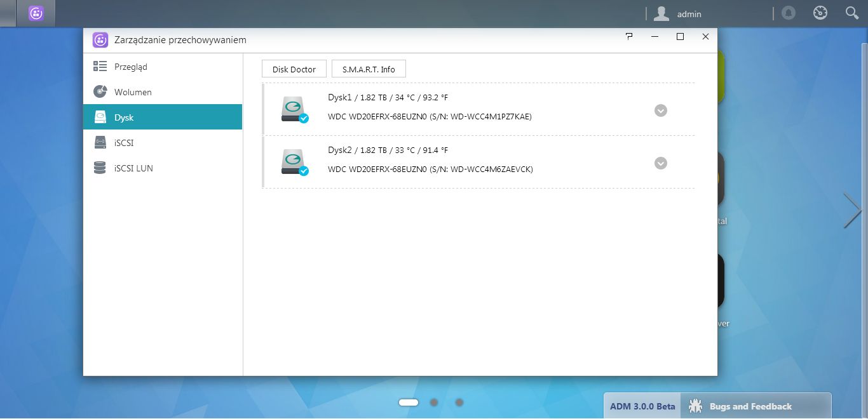Click the Dysk1 hard drive icon
This screenshot has height=419, width=868.
[x=294, y=109]
